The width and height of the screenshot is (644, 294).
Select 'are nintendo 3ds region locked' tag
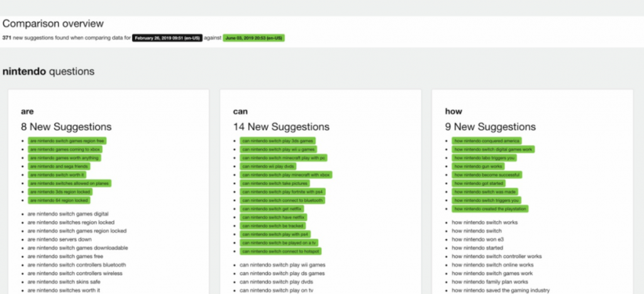pyautogui.click(x=60, y=192)
